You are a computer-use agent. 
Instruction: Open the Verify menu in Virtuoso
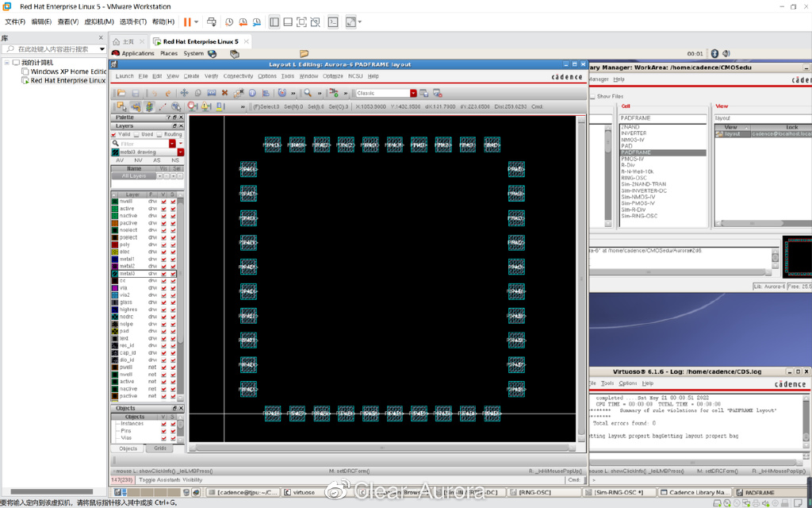(211, 76)
